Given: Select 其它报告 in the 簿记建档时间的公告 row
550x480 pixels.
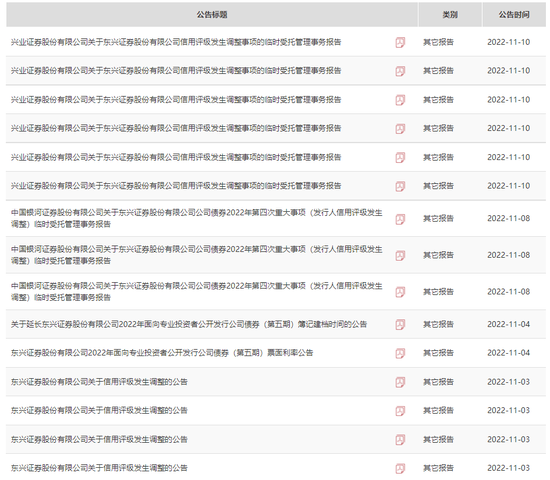Looking at the screenshot, I should tap(438, 324).
